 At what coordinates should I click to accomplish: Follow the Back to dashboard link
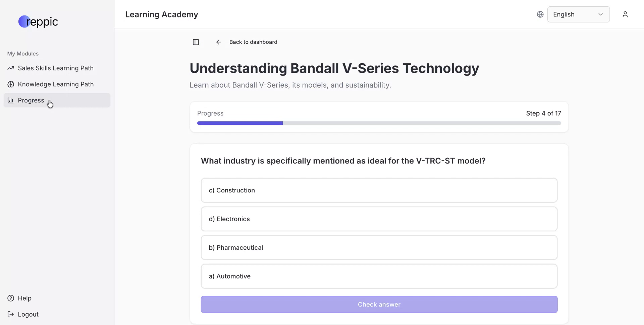click(253, 42)
